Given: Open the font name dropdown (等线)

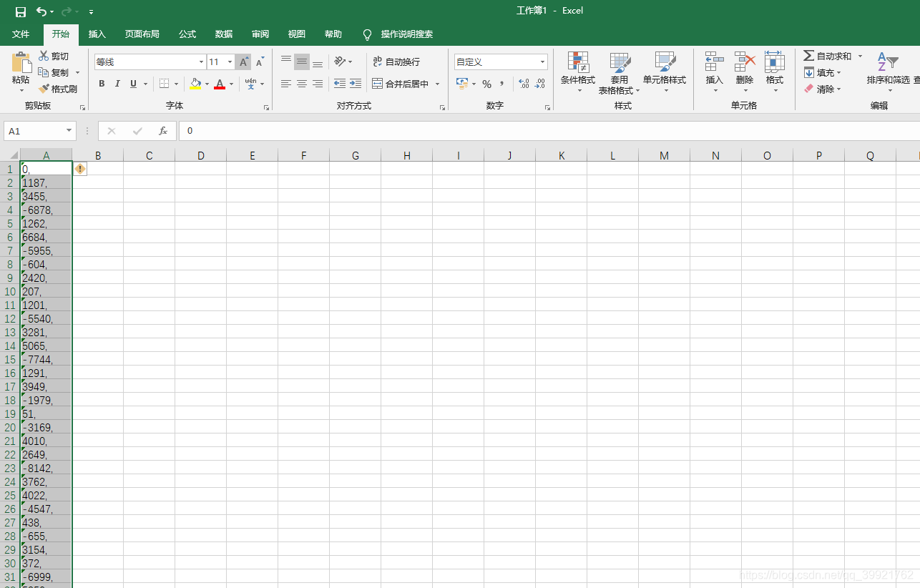Looking at the screenshot, I should [201, 62].
